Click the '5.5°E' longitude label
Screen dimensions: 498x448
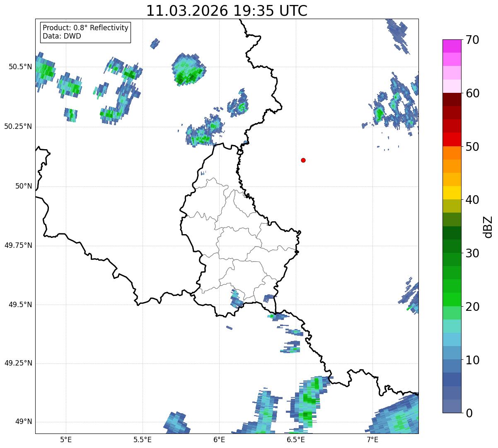(x=143, y=439)
